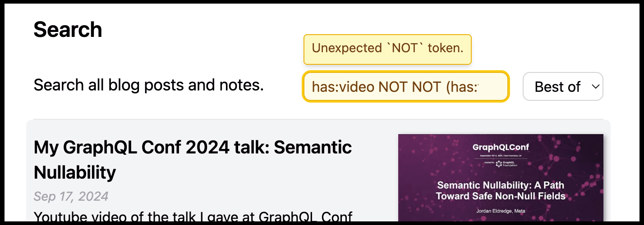
Task: Click the search query input field
Action: [x=405, y=86]
